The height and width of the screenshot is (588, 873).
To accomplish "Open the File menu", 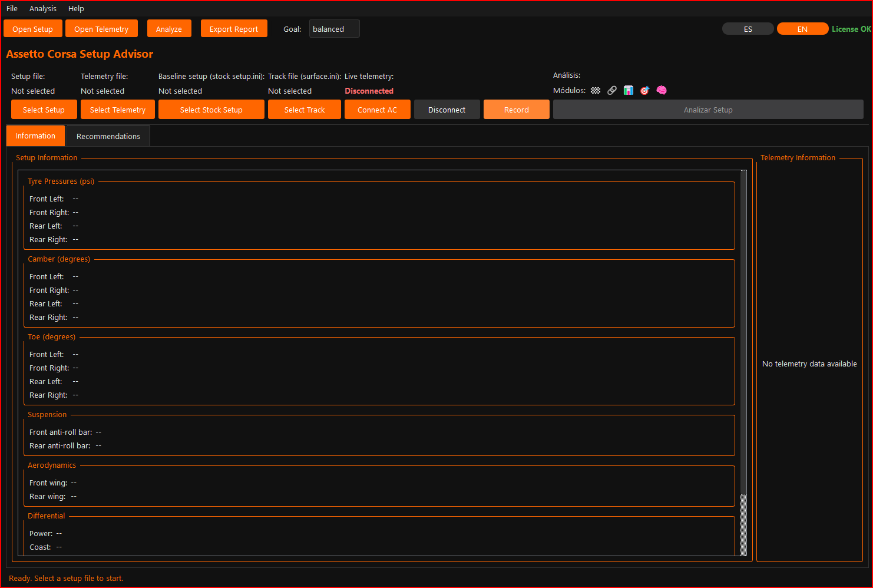I will click(x=12, y=9).
